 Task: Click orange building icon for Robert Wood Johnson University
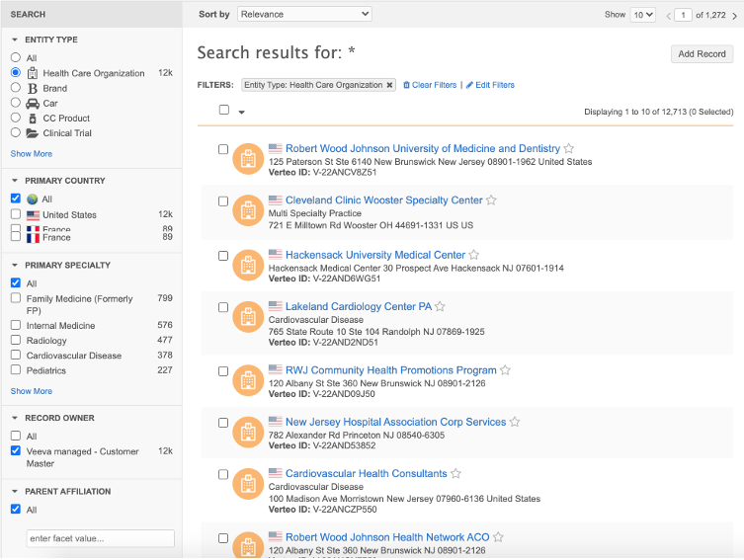[248, 159]
